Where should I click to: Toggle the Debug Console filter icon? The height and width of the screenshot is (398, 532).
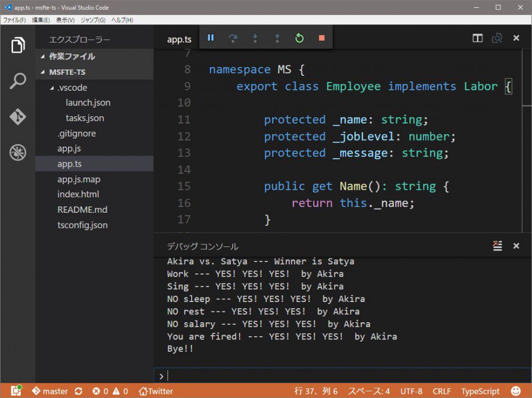point(497,245)
